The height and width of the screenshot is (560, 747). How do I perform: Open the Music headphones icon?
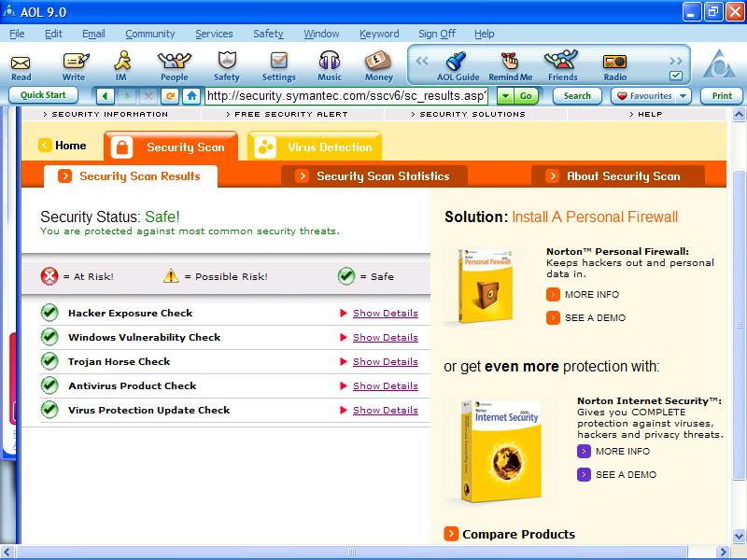click(x=330, y=66)
